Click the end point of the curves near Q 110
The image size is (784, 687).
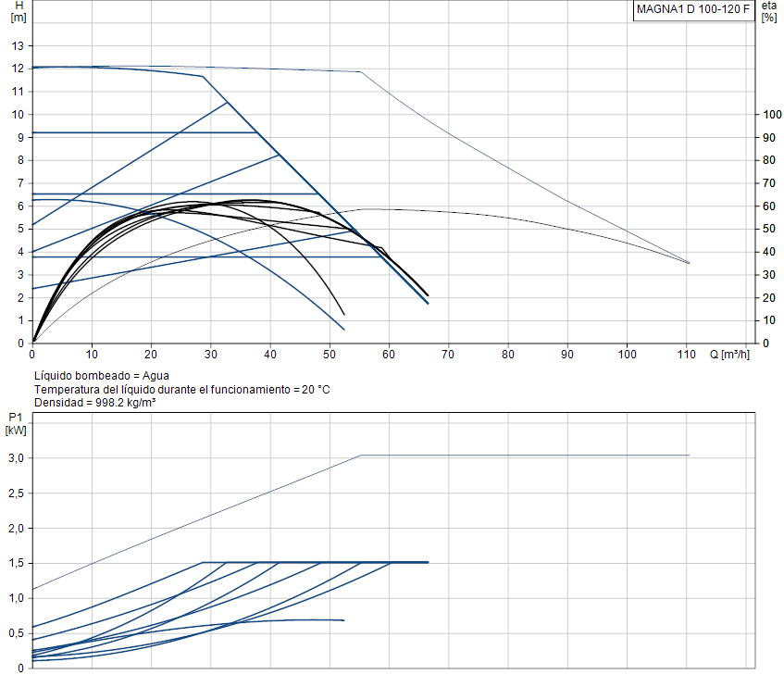point(689,263)
